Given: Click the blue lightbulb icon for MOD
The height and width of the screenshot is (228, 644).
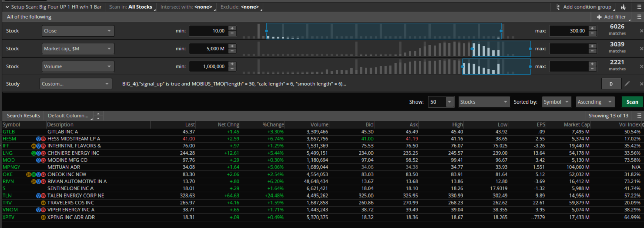Looking at the screenshot, I should pos(38,160).
